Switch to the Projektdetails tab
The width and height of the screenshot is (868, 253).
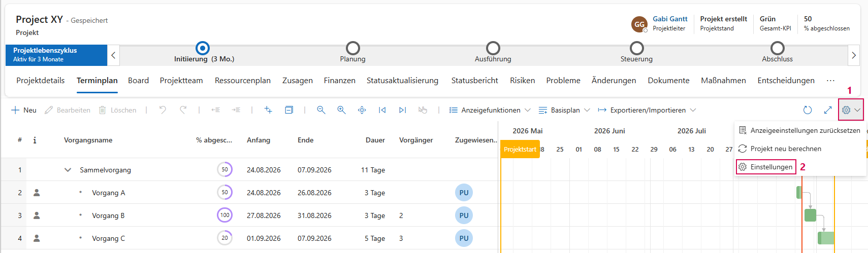click(41, 81)
